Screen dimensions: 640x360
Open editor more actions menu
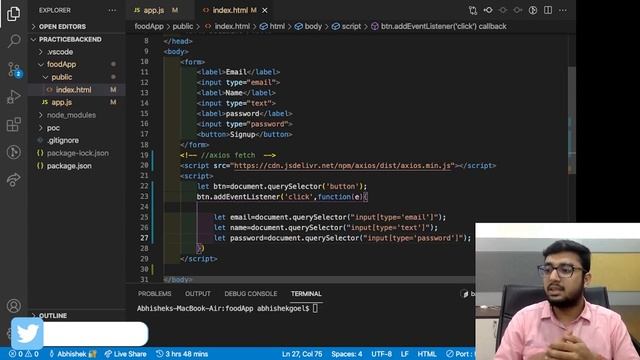click(563, 10)
